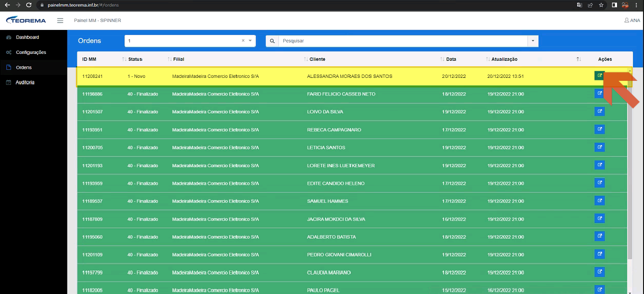Viewport: 644px width, 294px height.
Task: Bookmark this page with the star
Action: pyautogui.click(x=602, y=4)
